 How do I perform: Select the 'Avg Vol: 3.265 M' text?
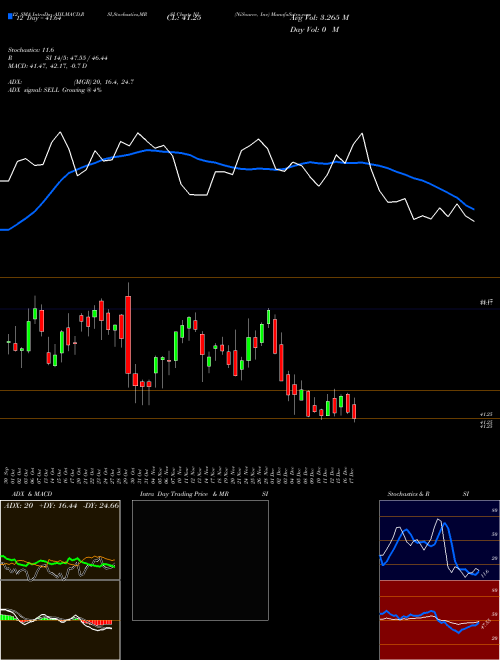tap(319, 18)
